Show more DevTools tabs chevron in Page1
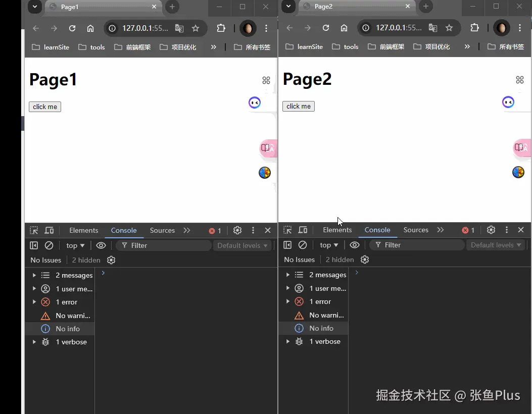Image resolution: width=532 pixels, height=414 pixels. coord(186,231)
